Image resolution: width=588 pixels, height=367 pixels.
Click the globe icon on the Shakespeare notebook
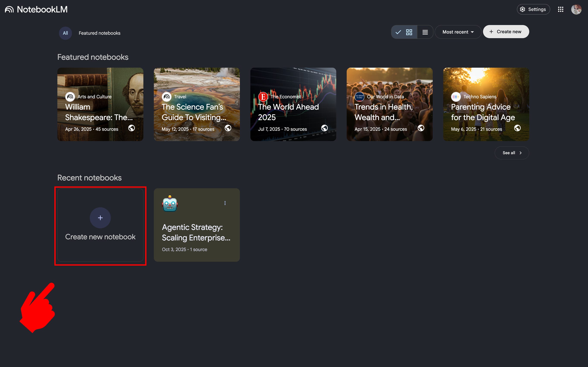pyautogui.click(x=131, y=128)
